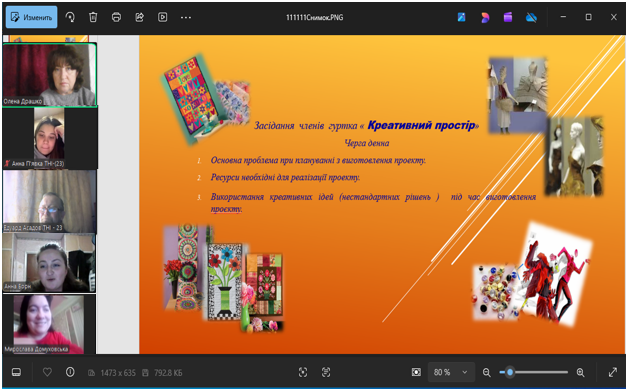Open the share icon in toolbar
Viewport: 629px width, 390px height.
click(x=139, y=17)
